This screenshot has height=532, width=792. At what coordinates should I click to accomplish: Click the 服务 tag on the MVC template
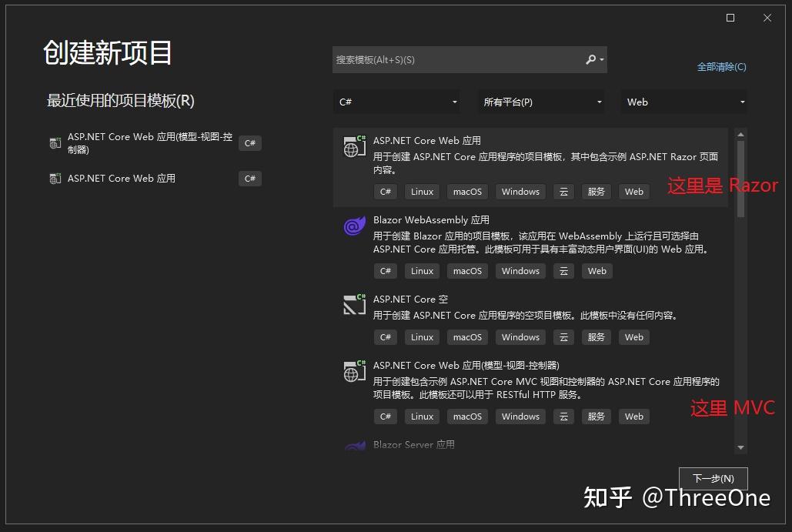(x=596, y=416)
